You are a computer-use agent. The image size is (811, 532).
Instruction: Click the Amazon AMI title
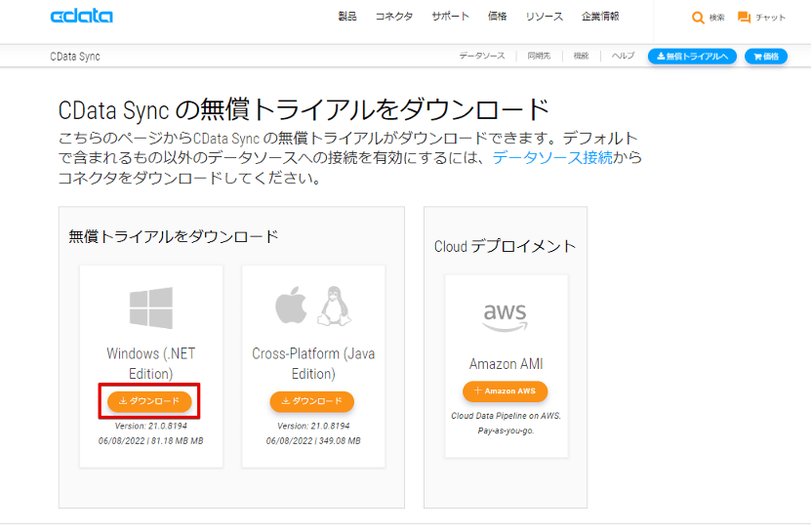tap(506, 364)
